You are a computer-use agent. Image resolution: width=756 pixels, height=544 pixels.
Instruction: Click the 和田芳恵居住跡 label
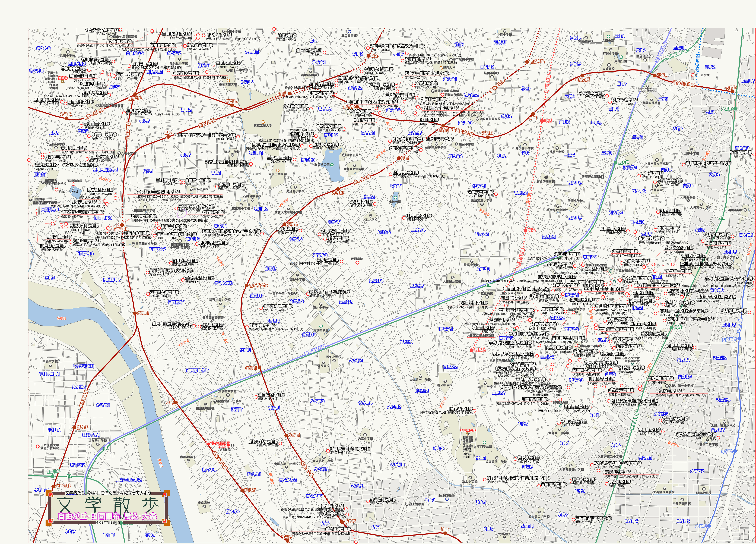[x=405, y=173]
